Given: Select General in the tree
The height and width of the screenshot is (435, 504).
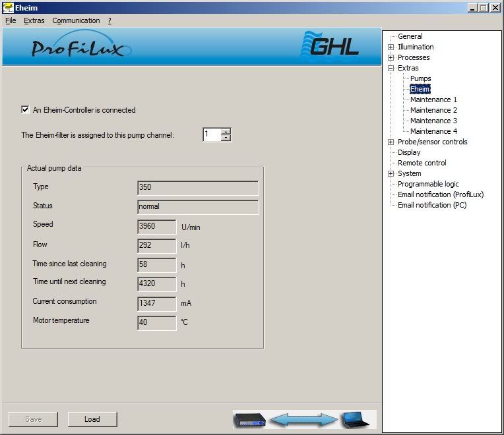Looking at the screenshot, I should [x=410, y=36].
